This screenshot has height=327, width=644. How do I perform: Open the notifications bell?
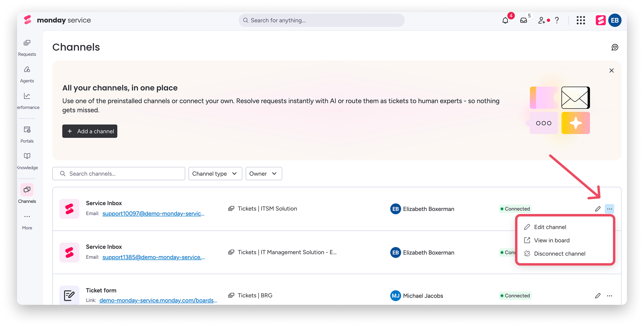[505, 20]
